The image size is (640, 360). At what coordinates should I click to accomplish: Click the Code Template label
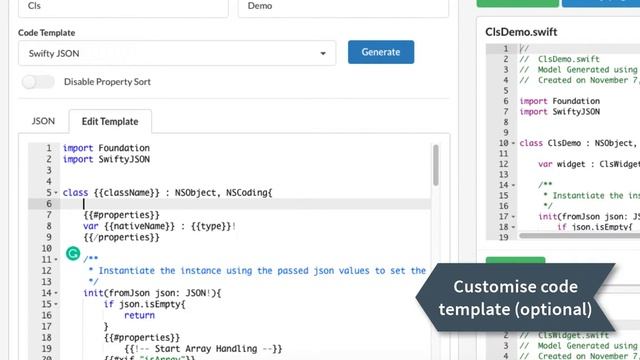pyautogui.click(x=47, y=33)
